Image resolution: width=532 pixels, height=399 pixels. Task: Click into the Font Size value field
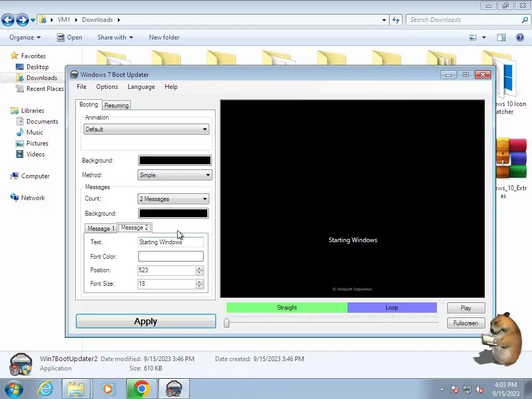(166, 284)
